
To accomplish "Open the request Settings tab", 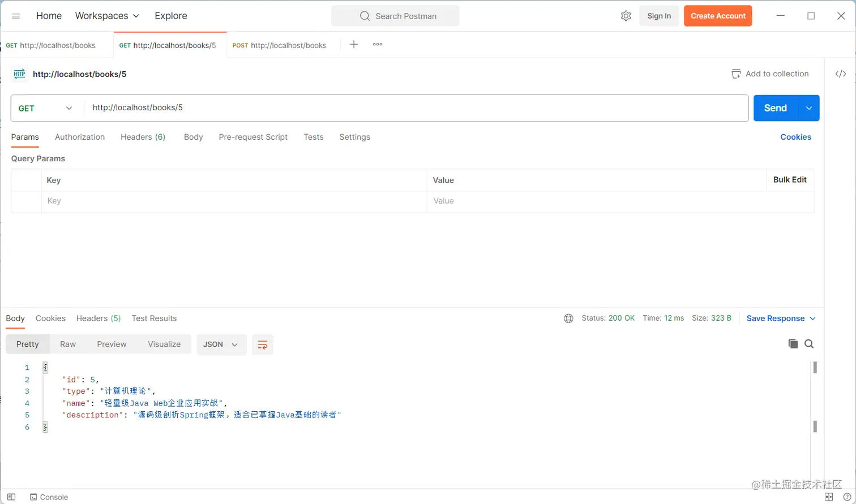I will [355, 137].
